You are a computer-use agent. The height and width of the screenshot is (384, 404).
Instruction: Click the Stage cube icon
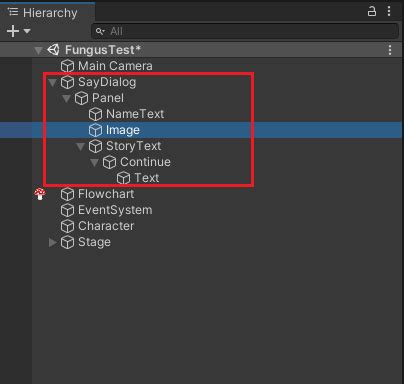67,242
